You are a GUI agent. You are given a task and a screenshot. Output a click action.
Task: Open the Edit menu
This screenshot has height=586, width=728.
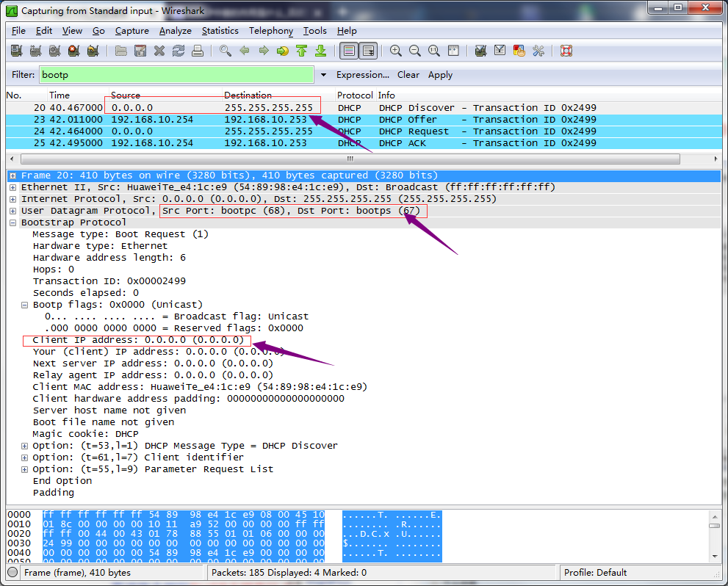pyautogui.click(x=43, y=31)
